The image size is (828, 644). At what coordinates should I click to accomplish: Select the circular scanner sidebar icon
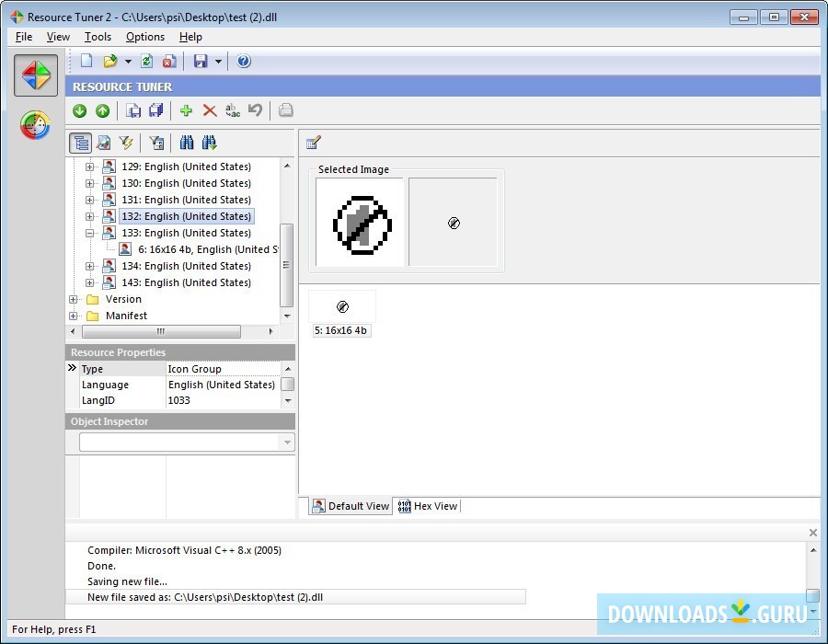35,125
